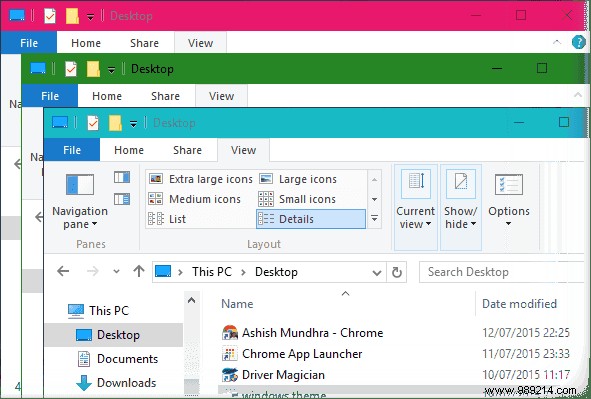
Task: Select View tab in pink window
Action: 201,43
